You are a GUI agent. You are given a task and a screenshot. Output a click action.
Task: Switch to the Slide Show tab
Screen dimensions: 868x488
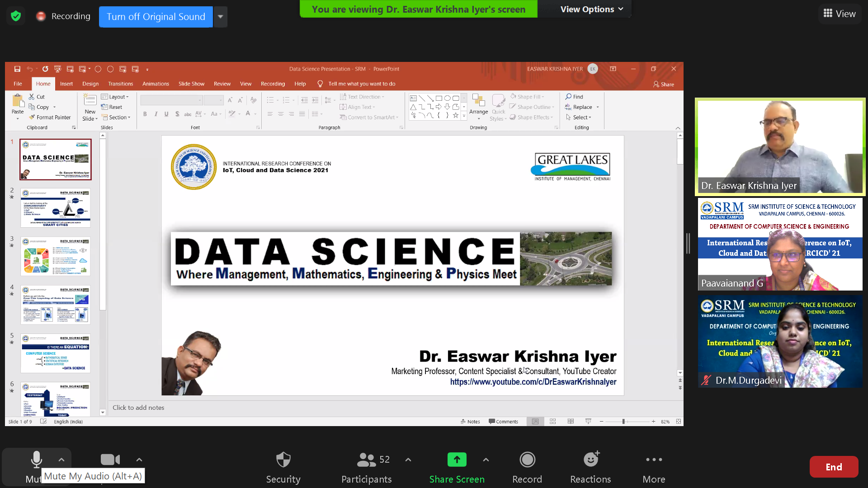191,84
